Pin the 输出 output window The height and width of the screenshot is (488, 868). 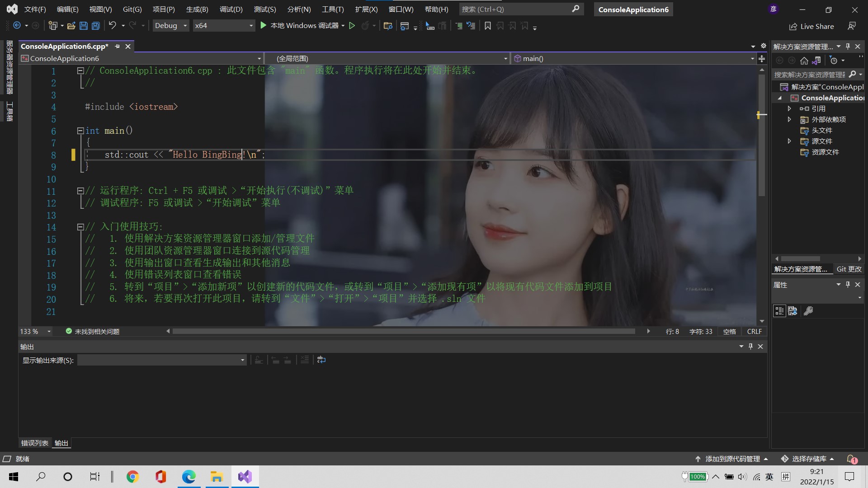[x=750, y=346]
